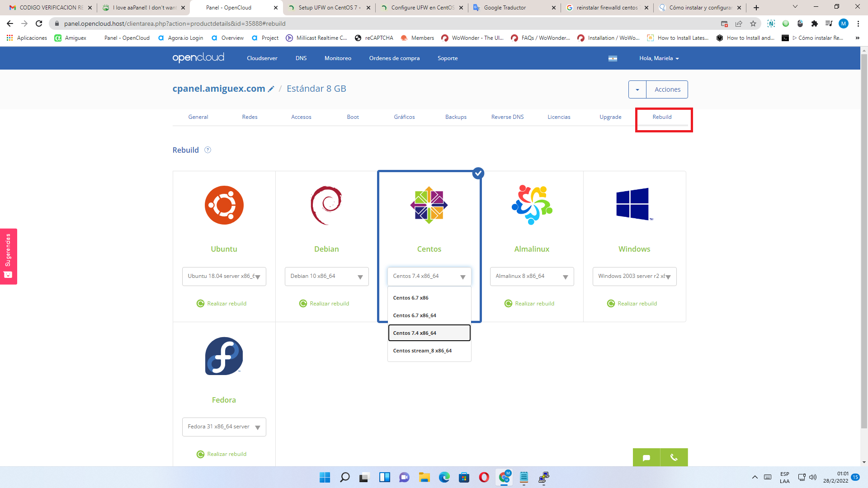Choose Centos stream_8 x86_64 from the list
Image resolution: width=868 pixels, height=488 pixels.
pos(422,351)
